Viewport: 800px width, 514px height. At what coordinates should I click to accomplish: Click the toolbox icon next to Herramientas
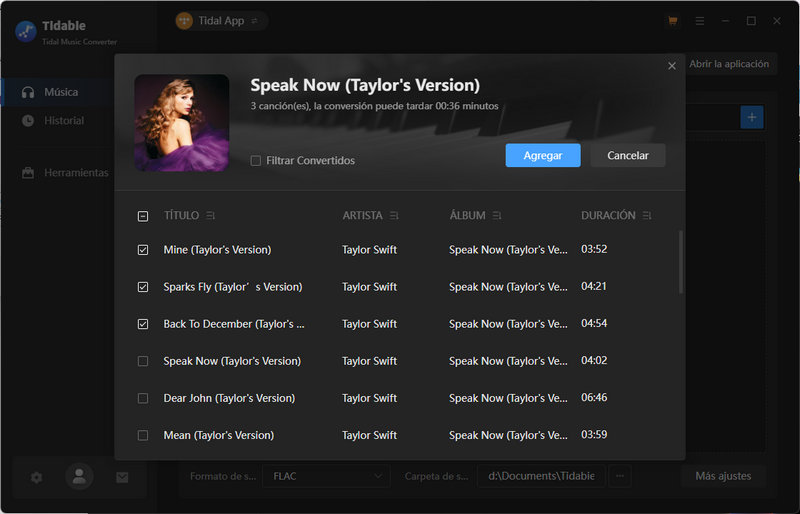(x=28, y=173)
